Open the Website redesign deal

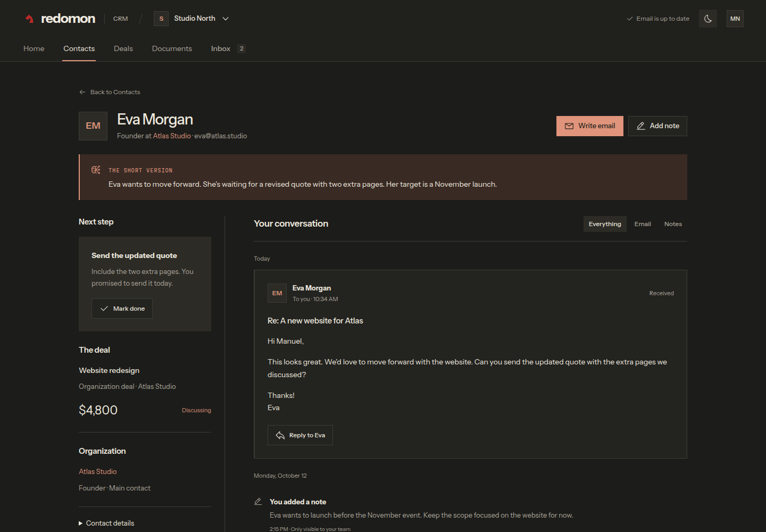pyautogui.click(x=109, y=370)
